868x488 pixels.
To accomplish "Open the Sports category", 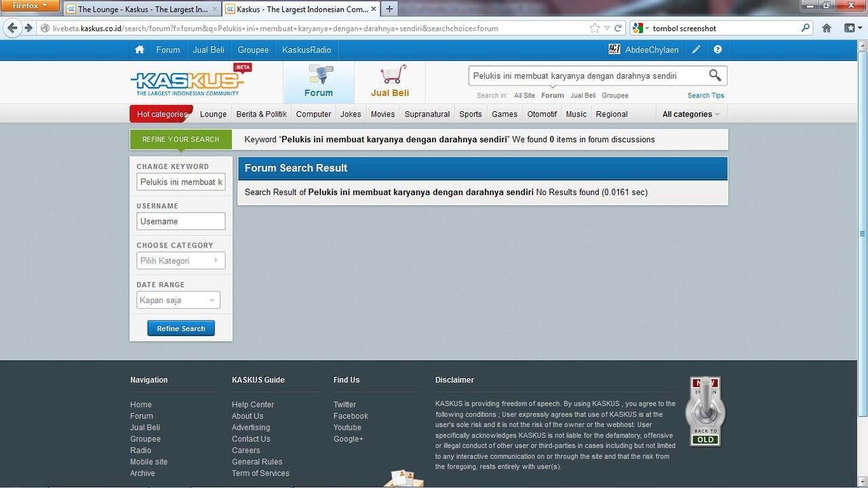I will click(471, 114).
